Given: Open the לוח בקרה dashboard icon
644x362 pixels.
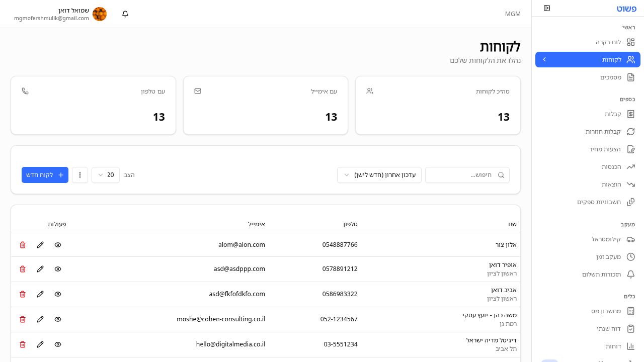Looking at the screenshot, I should pyautogui.click(x=631, y=42).
